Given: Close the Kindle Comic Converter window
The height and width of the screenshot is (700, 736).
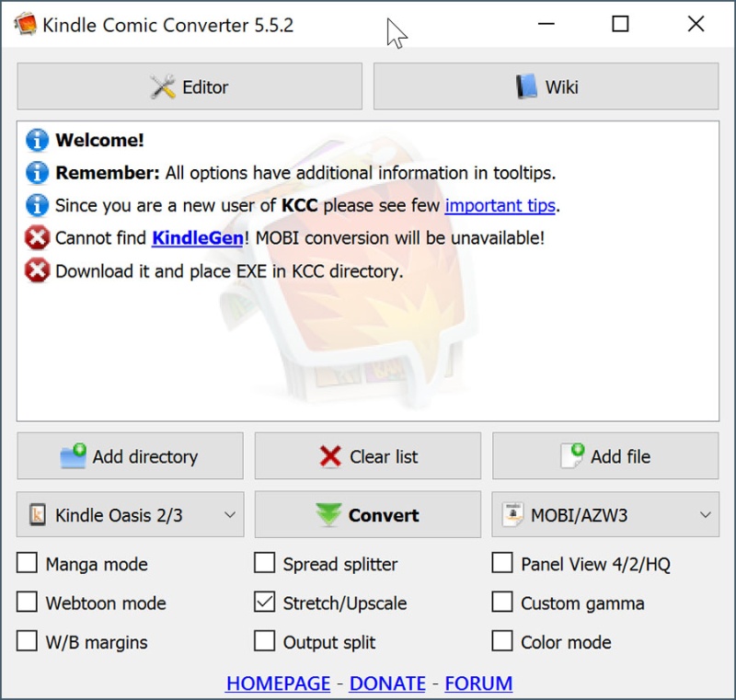Looking at the screenshot, I should 696,24.
